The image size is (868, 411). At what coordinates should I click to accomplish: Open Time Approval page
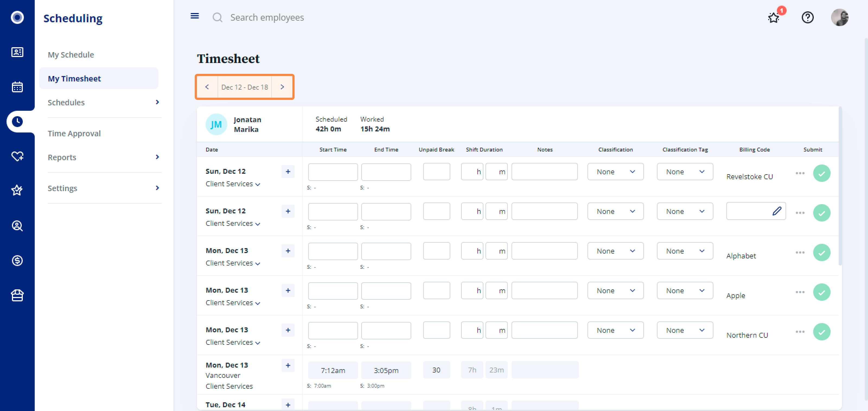point(74,133)
